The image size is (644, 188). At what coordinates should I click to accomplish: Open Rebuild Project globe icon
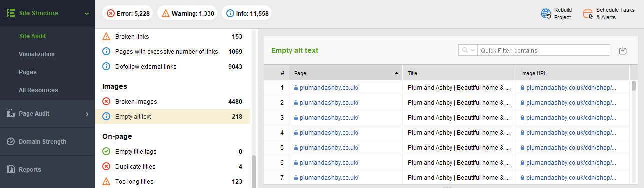click(x=546, y=14)
